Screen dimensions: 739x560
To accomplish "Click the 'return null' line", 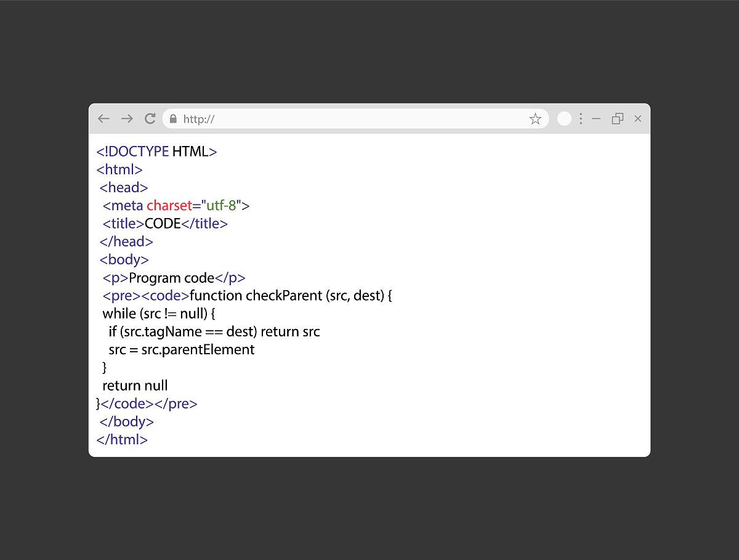I will pos(135,386).
